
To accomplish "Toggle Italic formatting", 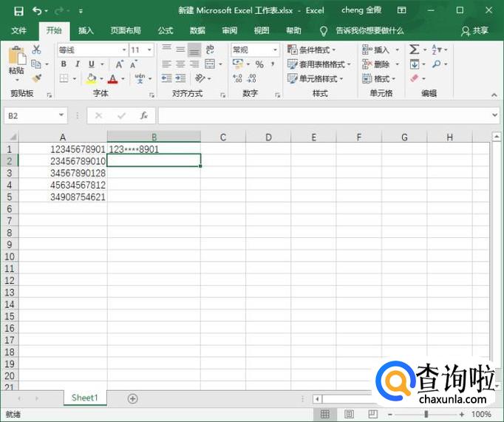I will tap(78, 64).
